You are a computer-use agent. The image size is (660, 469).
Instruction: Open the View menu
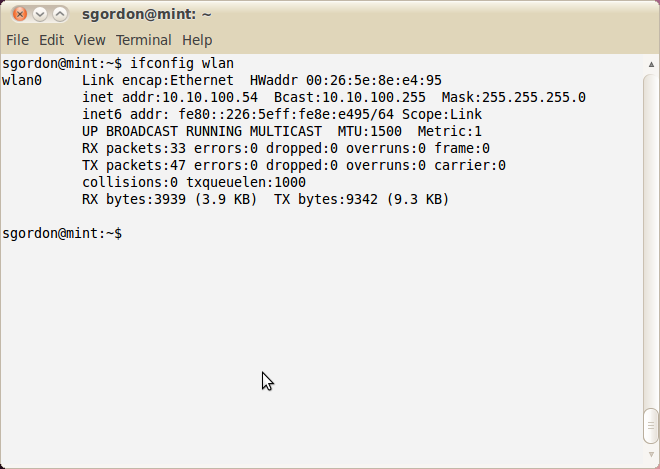click(90, 40)
